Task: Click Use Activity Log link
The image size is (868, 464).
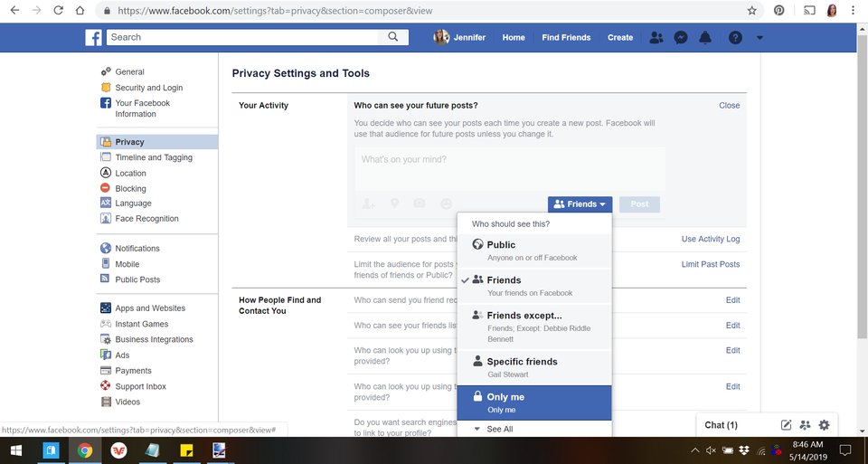Action: tap(711, 239)
